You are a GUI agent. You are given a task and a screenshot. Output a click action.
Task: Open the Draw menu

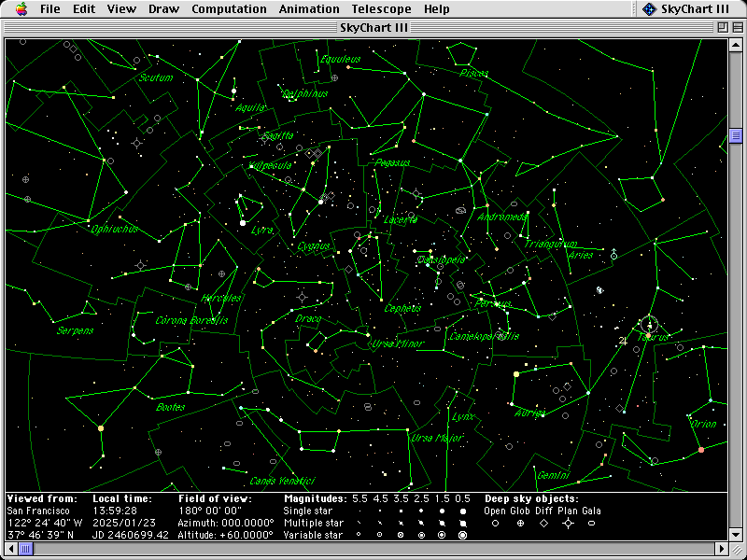(164, 8)
